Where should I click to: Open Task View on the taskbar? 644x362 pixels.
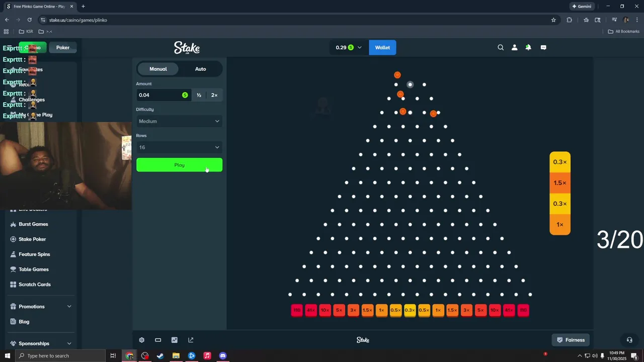(x=113, y=355)
